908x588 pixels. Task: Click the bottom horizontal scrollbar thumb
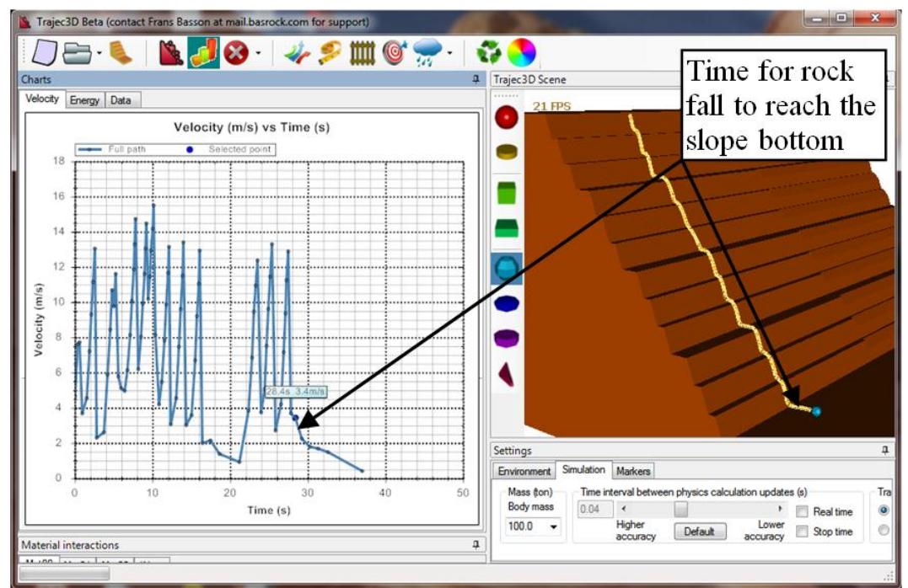[x=64, y=575]
